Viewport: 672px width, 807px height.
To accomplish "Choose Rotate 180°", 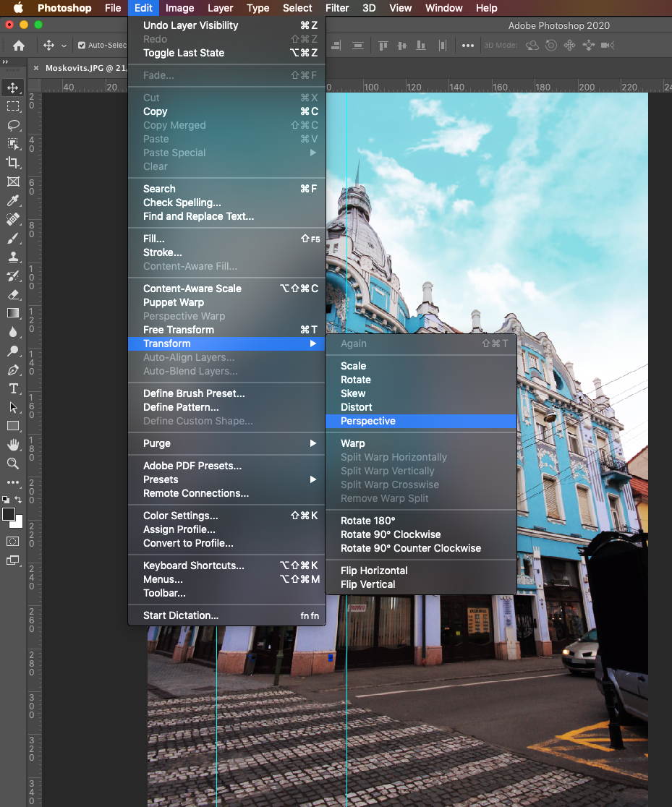I will click(421, 521).
